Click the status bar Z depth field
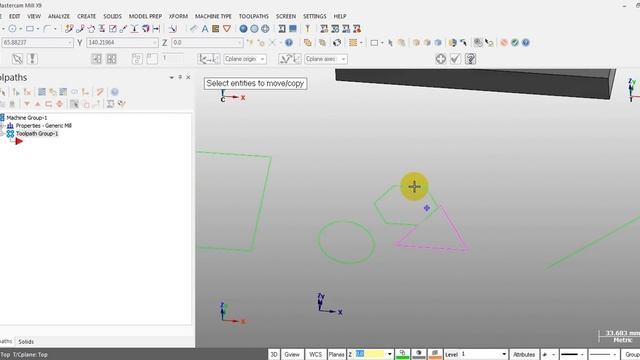Screen dimensions: 640x360 coord(370,354)
